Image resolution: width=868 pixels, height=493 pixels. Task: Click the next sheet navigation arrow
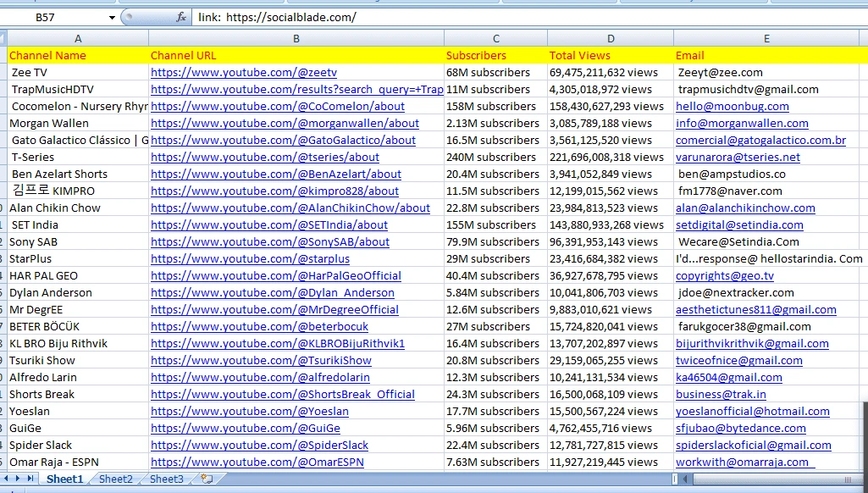(19, 479)
